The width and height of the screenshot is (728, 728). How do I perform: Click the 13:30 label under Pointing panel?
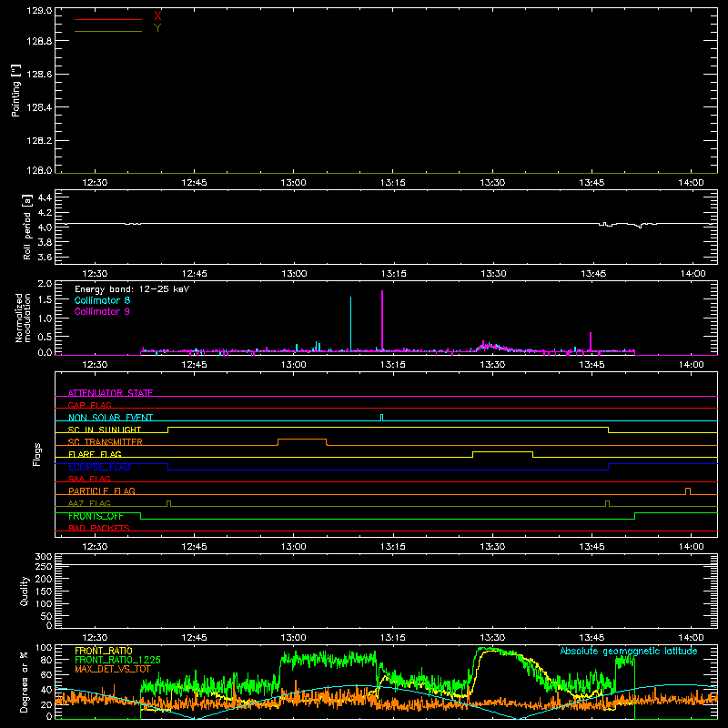click(492, 183)
